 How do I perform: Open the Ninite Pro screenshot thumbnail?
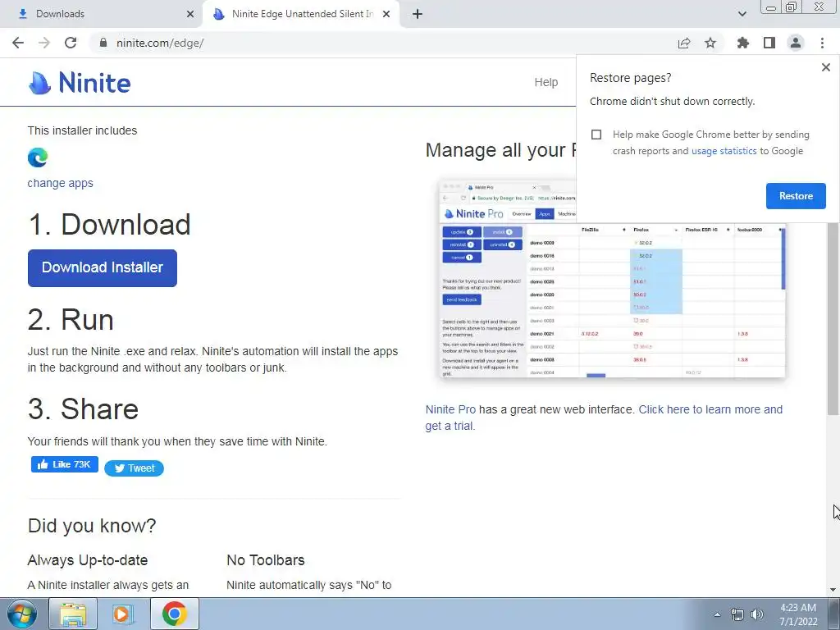[612, 279]
